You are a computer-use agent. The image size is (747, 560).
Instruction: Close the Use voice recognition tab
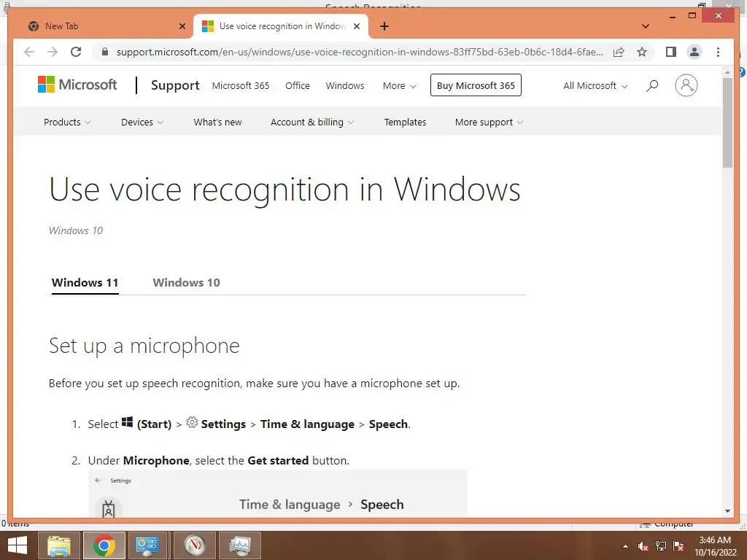(356, 26)
